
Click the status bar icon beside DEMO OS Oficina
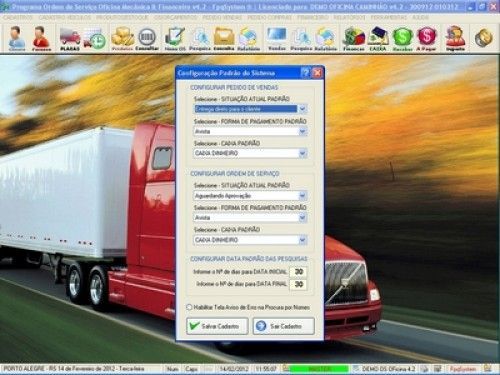pyautogui.click(x=356, y=369)
